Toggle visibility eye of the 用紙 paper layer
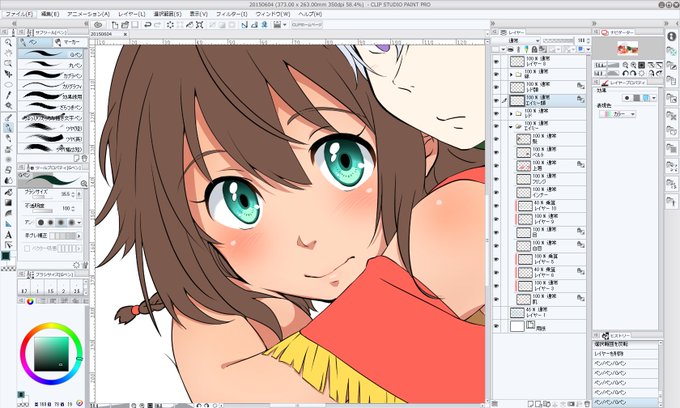The width and height of the screenshot is (680, 408). [496, 326]
